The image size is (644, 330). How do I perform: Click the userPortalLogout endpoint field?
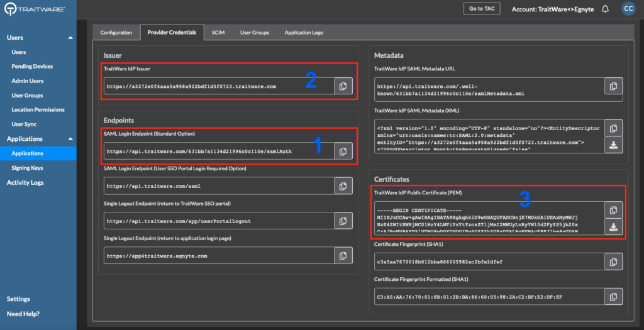(219, 221)
